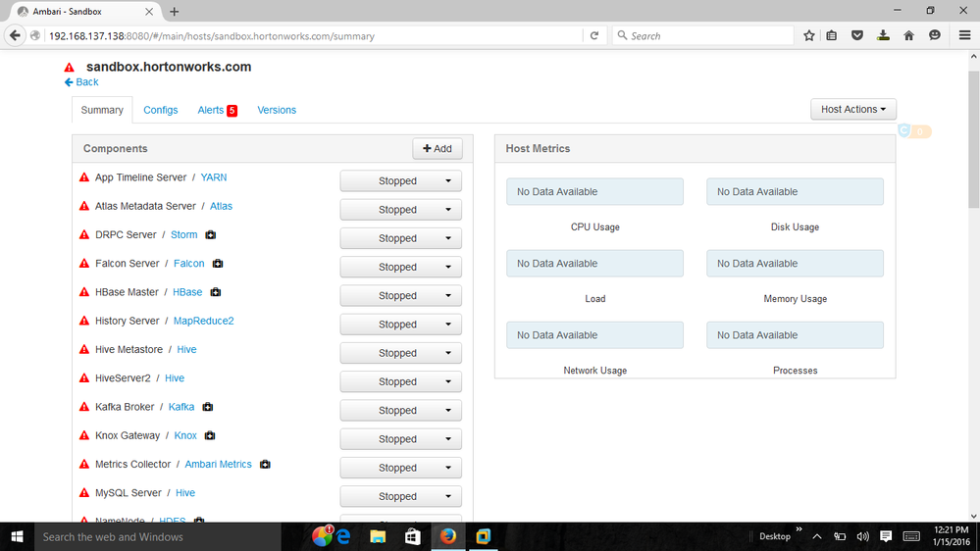Reload the page with the refresh button

coord(594,35)
